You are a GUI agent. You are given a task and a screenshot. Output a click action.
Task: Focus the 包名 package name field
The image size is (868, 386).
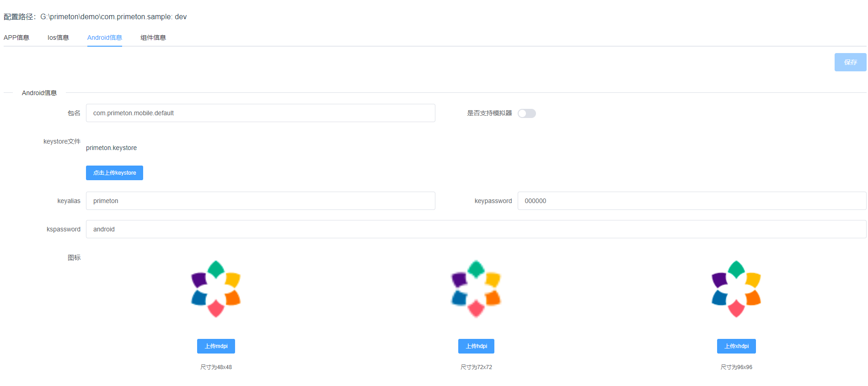[x=260, y=113]
